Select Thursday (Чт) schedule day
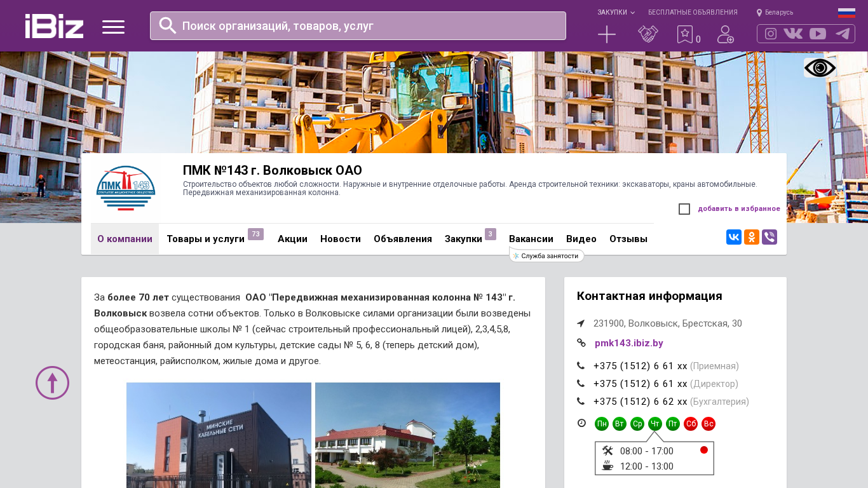This screenshot has width=868, height=488. tap(655, 424)
